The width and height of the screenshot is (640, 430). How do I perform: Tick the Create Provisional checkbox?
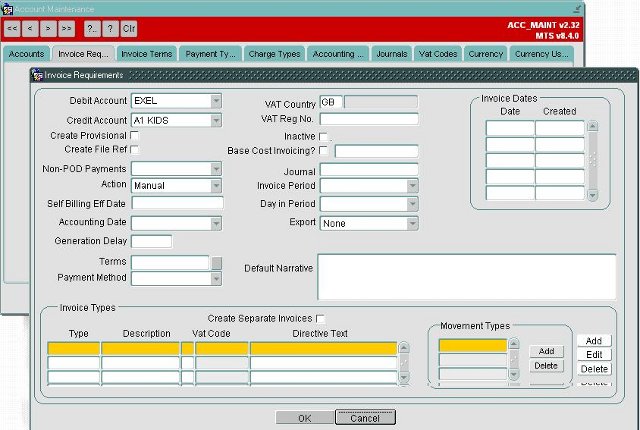(x=134, y=135)
